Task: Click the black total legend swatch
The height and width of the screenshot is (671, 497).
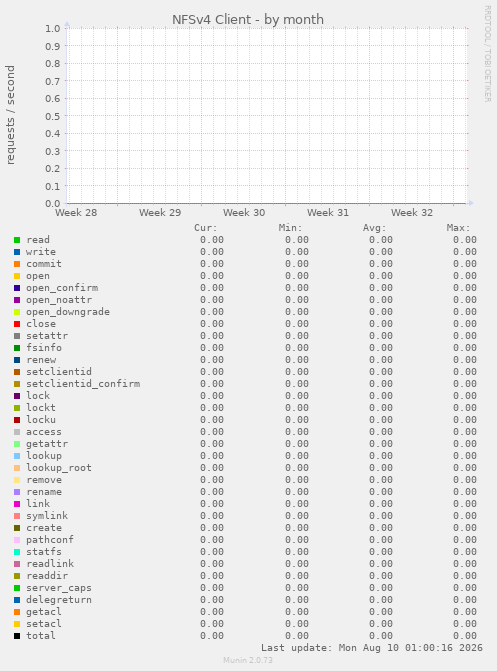Action: pos(17,636)
